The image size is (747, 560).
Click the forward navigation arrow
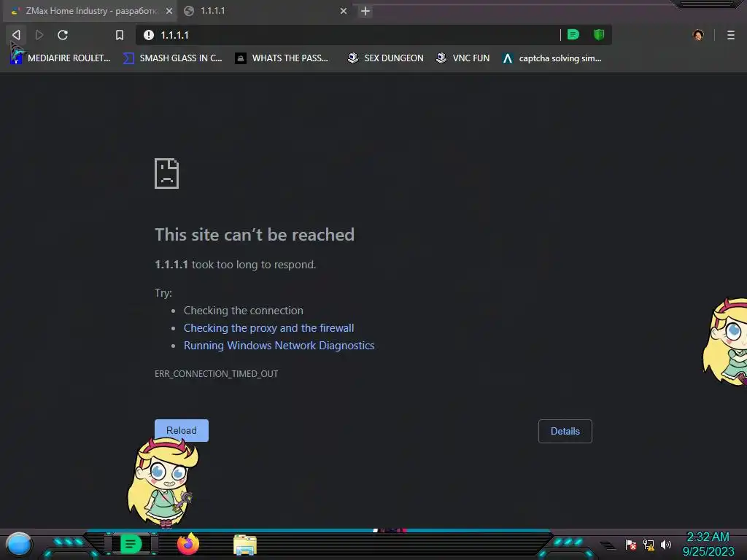click(39, 35)
